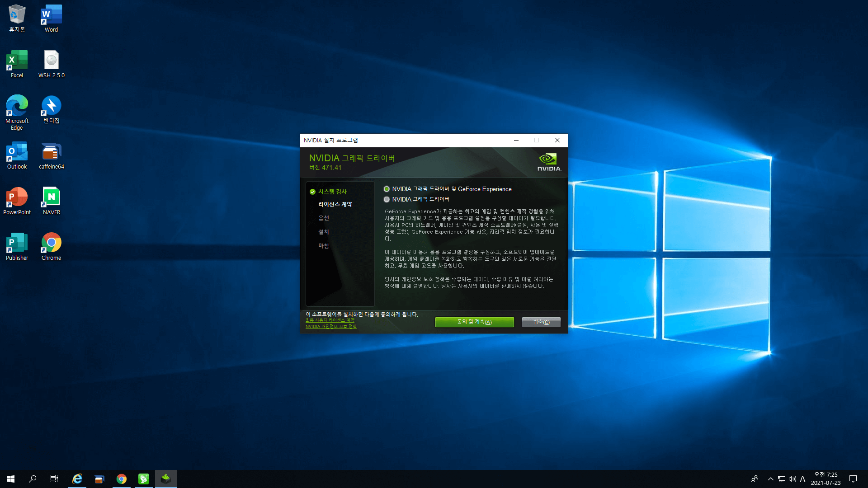Show hidden system tray icons
The height and width of the screenshot is (488, 868).
(x=771, y=479)
